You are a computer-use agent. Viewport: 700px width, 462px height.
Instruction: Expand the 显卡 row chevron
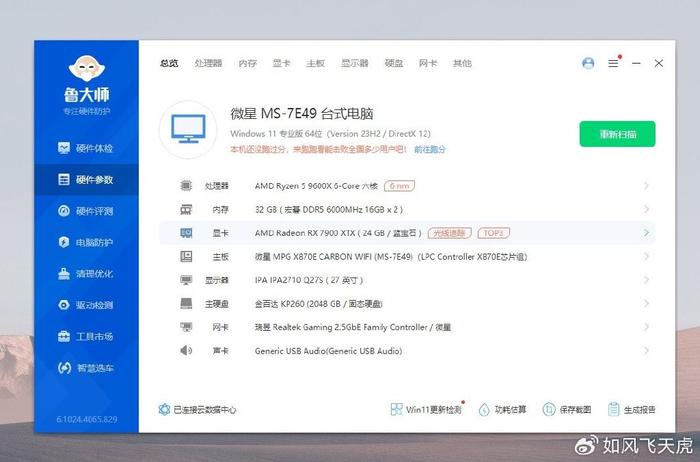coord(646,233)
